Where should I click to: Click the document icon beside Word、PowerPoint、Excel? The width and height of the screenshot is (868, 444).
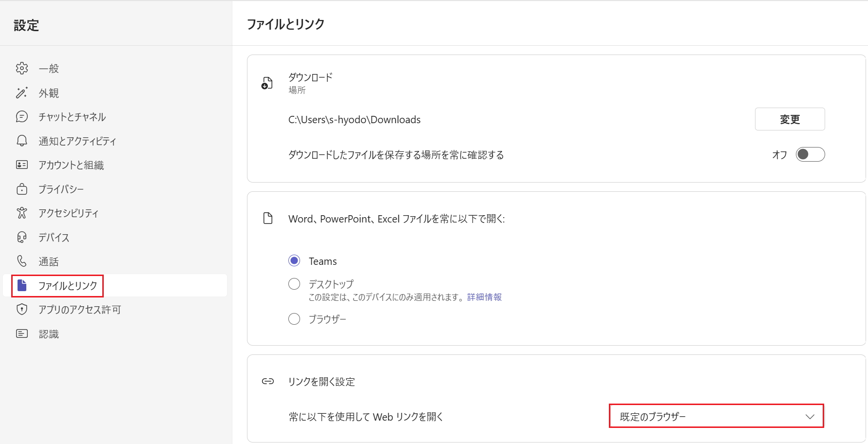coord(268,218)
